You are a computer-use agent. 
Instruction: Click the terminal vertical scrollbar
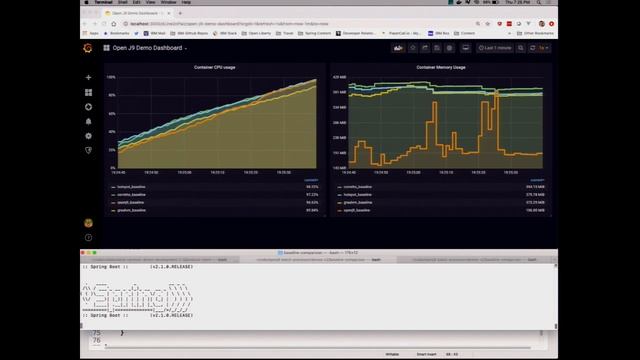point(556,296)
